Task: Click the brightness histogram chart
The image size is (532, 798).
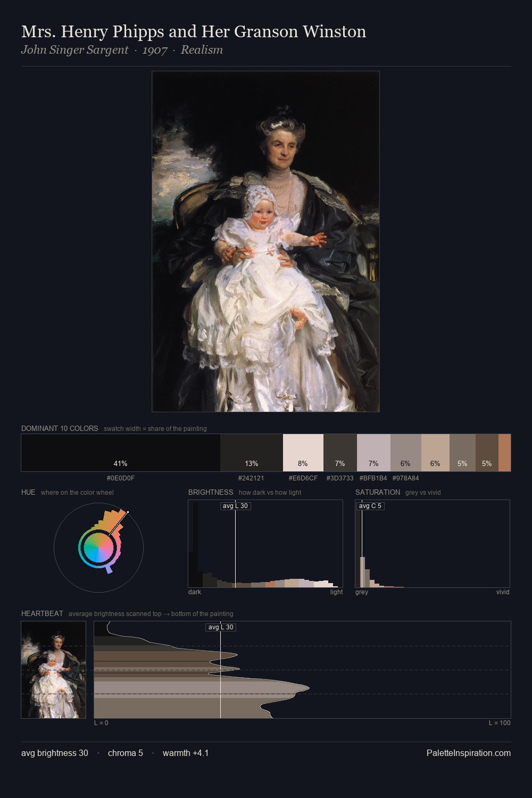Action: [x=265, y=544]
